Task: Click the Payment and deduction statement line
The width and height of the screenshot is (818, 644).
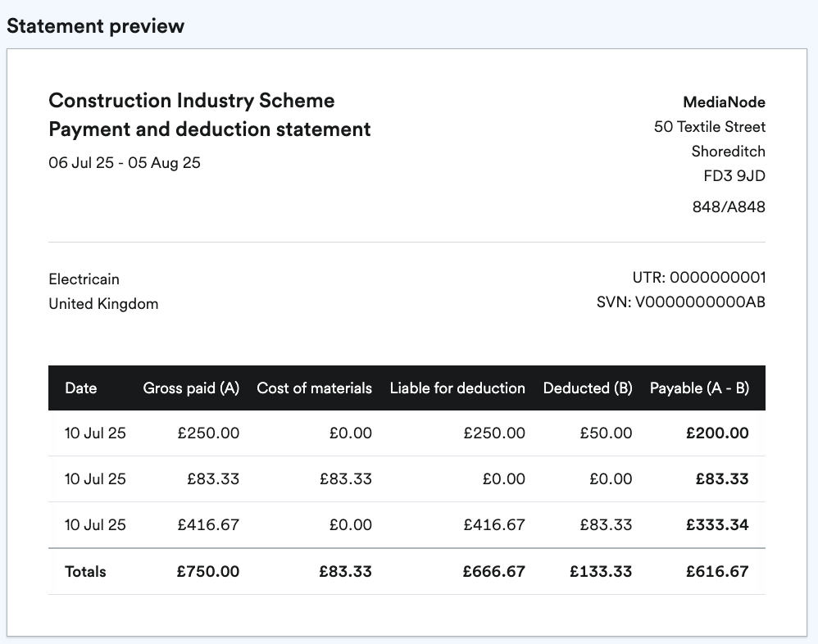Action: click(210, 129)
